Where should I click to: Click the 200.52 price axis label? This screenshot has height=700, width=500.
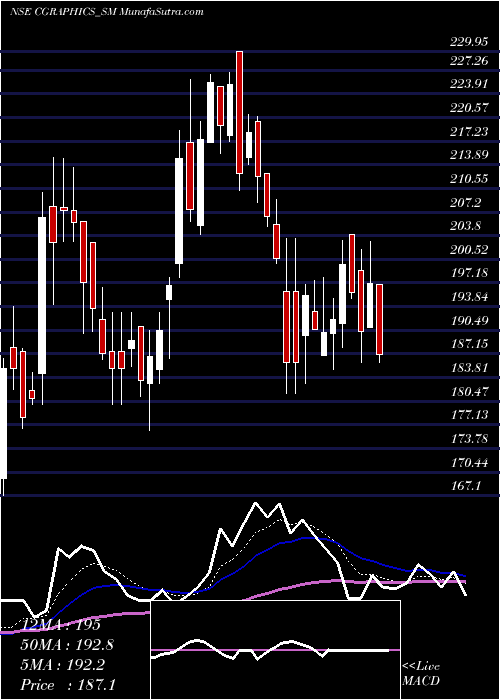point(469,250)
